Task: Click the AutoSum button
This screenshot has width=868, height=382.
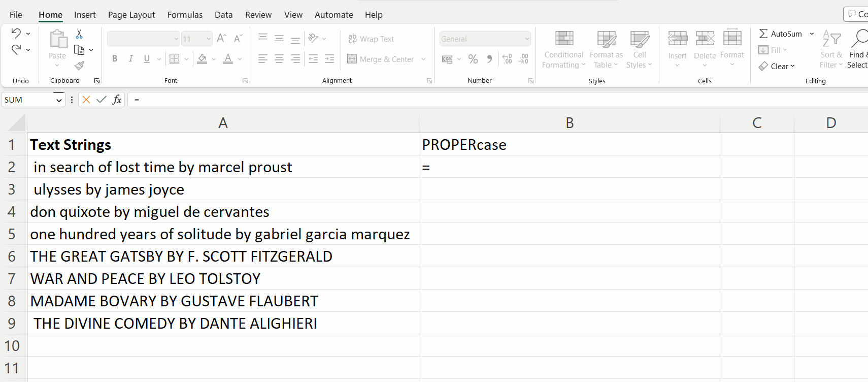Action: pos(781,34)
